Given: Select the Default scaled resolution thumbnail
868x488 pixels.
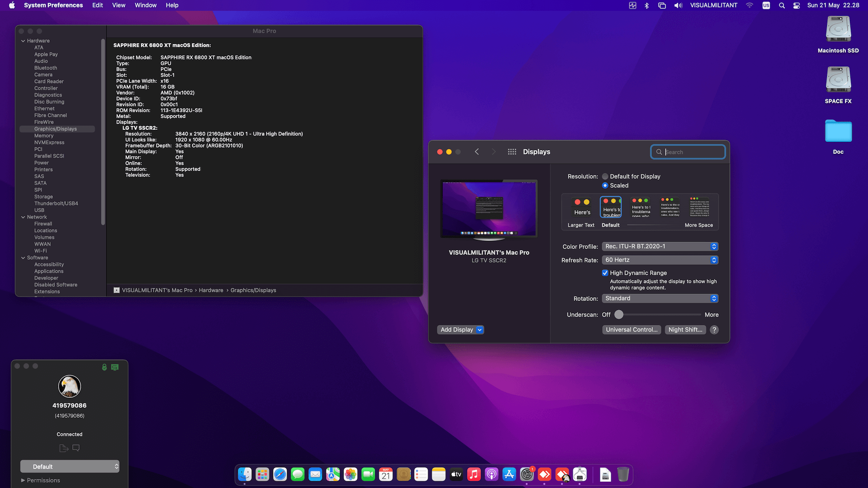Looking at the screenshot, I should pos(611,207).
